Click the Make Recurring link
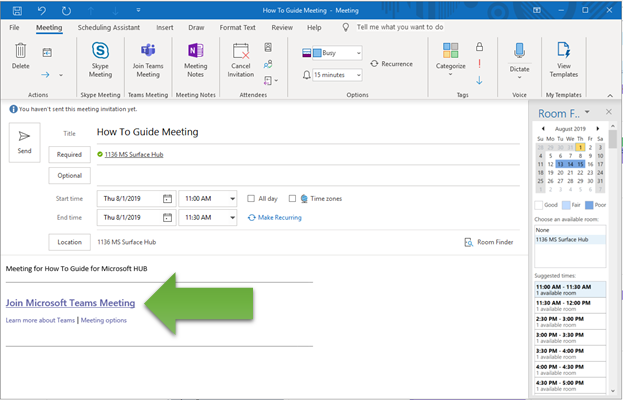623x400 pixels. point(275,217)
